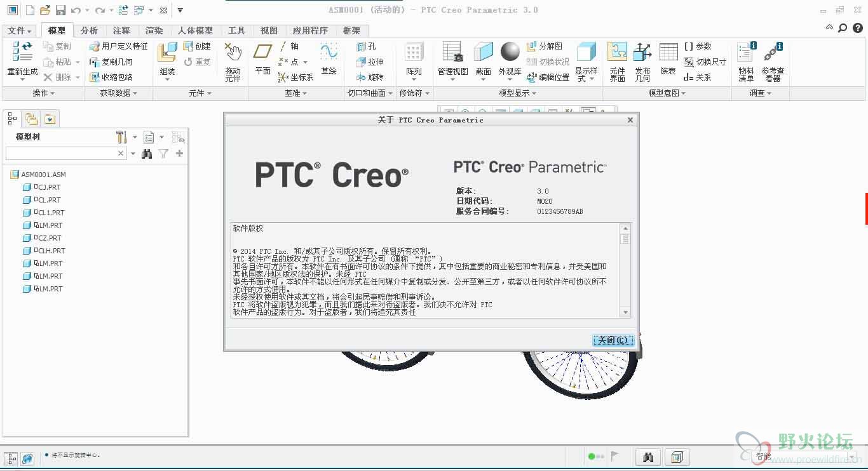Expand the 操作 operations group
868x471 pixels.
coord(43,93)
